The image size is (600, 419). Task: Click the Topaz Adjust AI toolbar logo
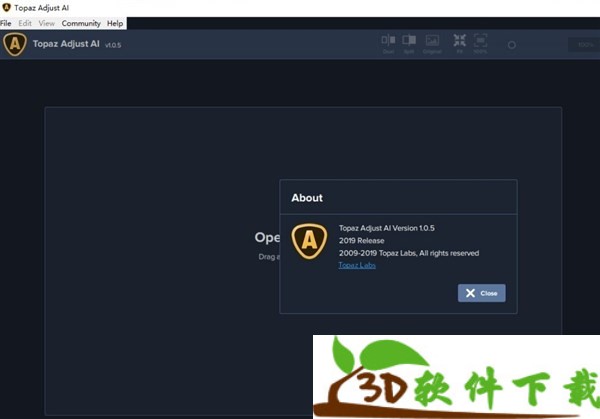tap(15, 44)
